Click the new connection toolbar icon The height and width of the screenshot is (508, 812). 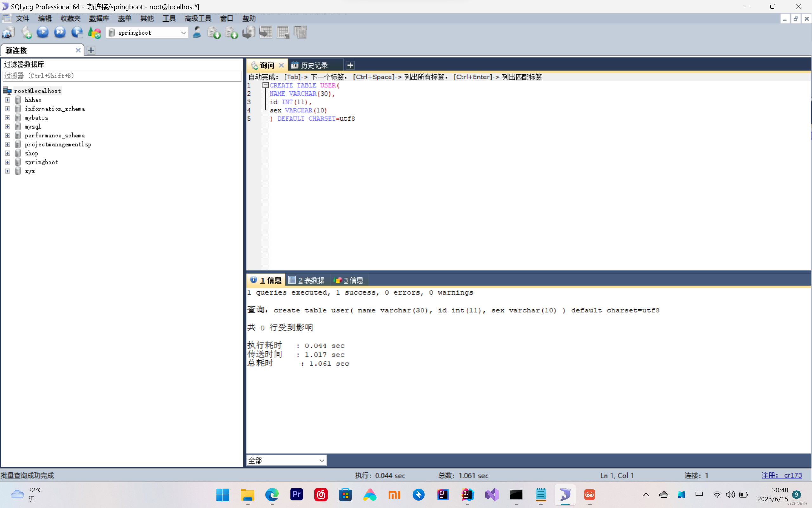click(x=8, y=33)
